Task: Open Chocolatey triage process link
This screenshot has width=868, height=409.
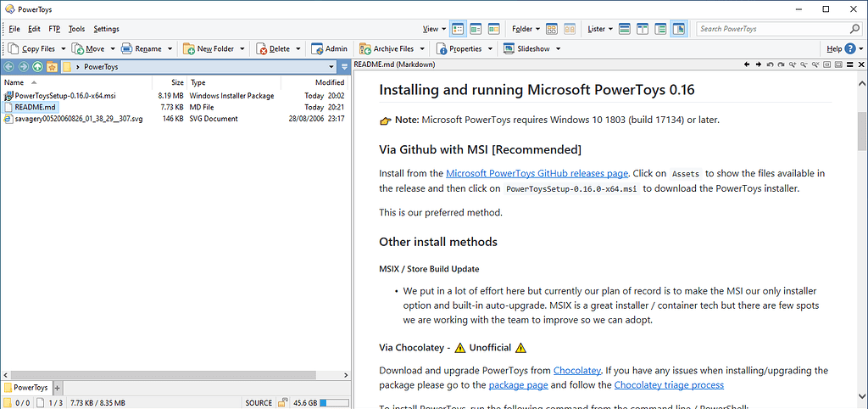Action: pyautogui.click(x=669, y=384)
